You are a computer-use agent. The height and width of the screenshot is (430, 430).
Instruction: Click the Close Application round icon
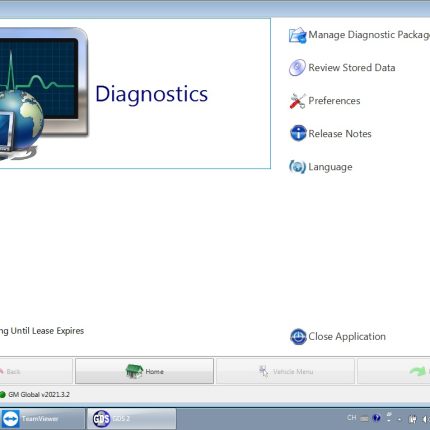[298, 336]
